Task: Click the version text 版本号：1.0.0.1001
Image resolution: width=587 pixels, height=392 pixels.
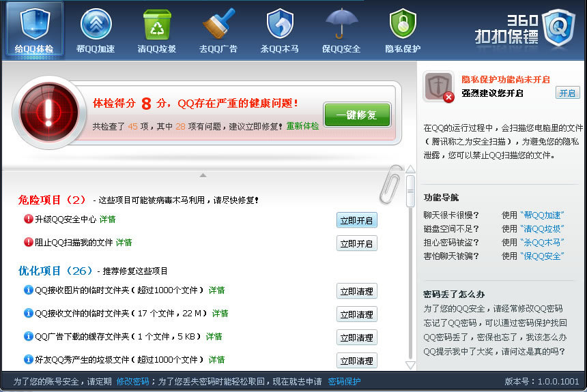Action: coord(542,382)
